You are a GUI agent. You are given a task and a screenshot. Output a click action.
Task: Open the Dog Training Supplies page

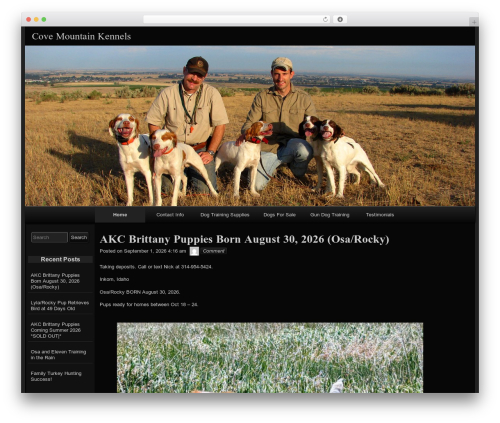pyautogui.click(x=225, y=215)
